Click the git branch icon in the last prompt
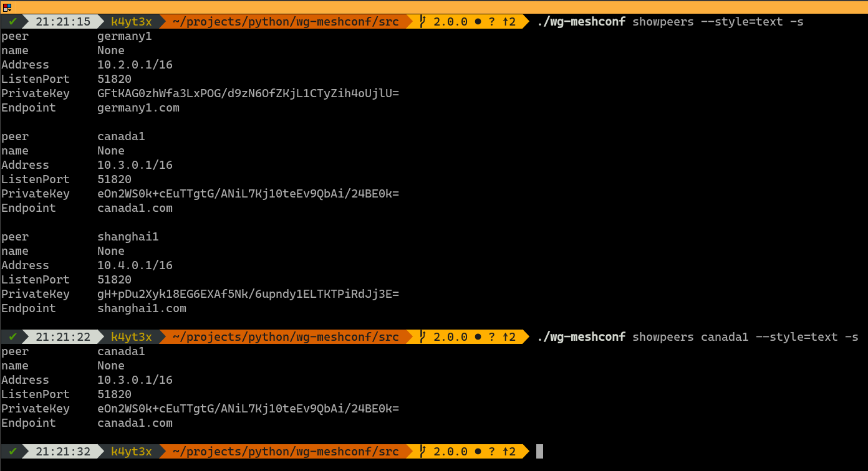Screen dimensions: 868x471 423,452
